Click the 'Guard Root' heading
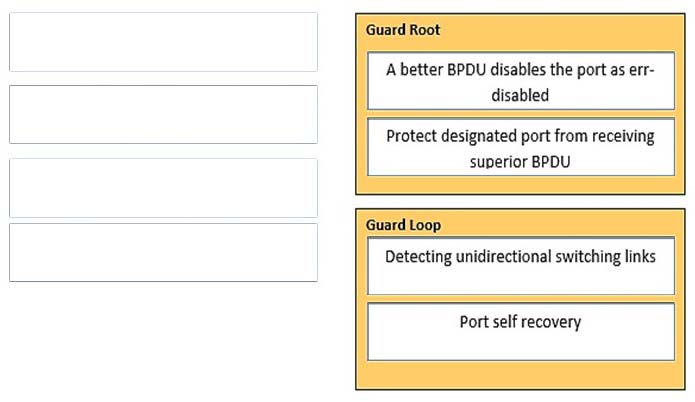The image size is (695, 402). point(403,30)
